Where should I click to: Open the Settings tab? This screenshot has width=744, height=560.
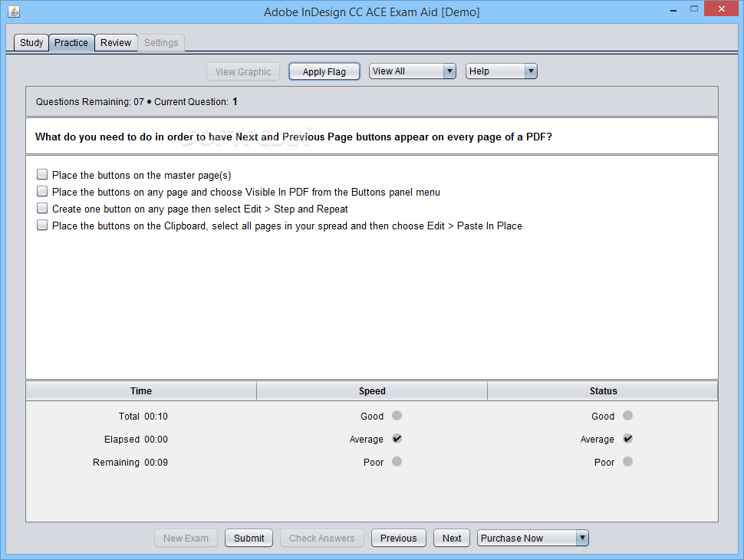(x=161, y=43)
